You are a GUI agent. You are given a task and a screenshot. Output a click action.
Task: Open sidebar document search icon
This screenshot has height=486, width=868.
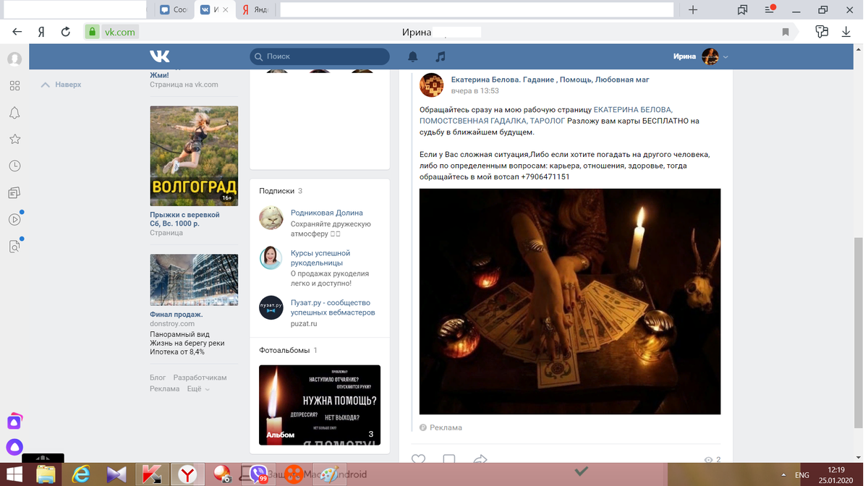[14, 247]
